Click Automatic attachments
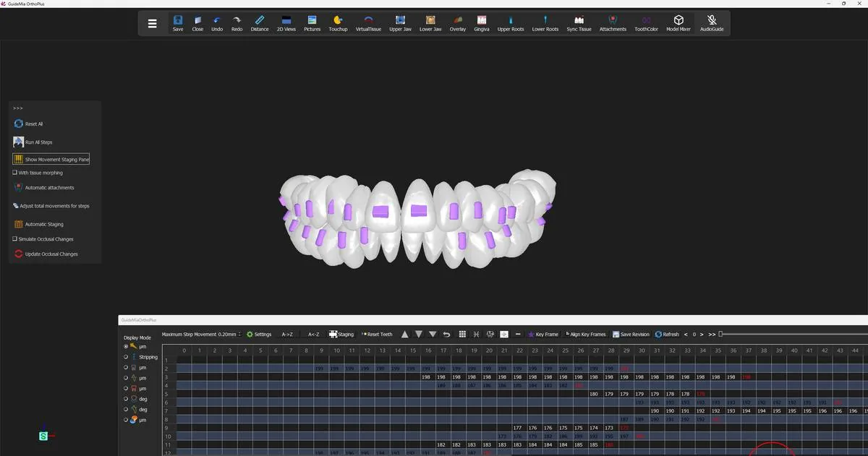The height and width of the screenshot is (456, 868). [x=43, y=187]
